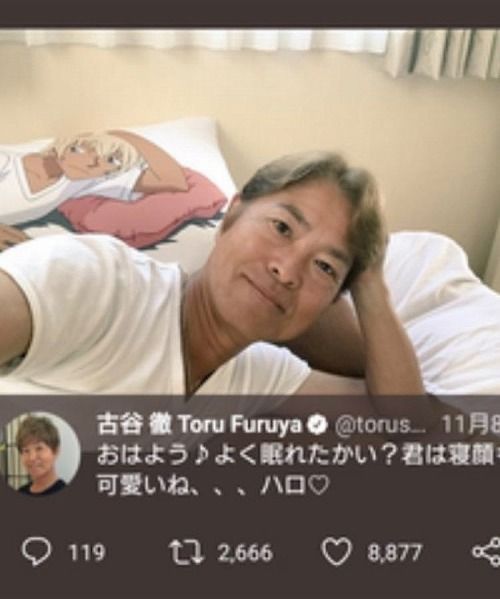Click the reply speech bubble icon
The height and width of the screenshot is (599, 500).
[36, 552]
